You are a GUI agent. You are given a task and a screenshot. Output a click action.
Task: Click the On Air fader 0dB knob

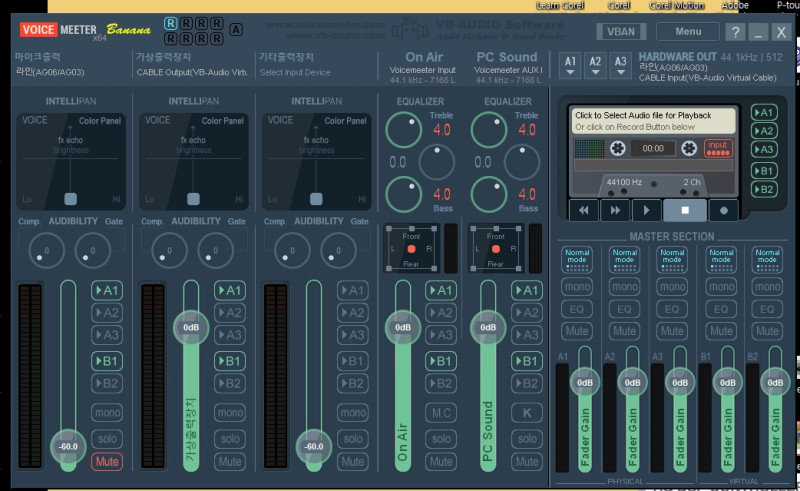[x=403, y=327]
